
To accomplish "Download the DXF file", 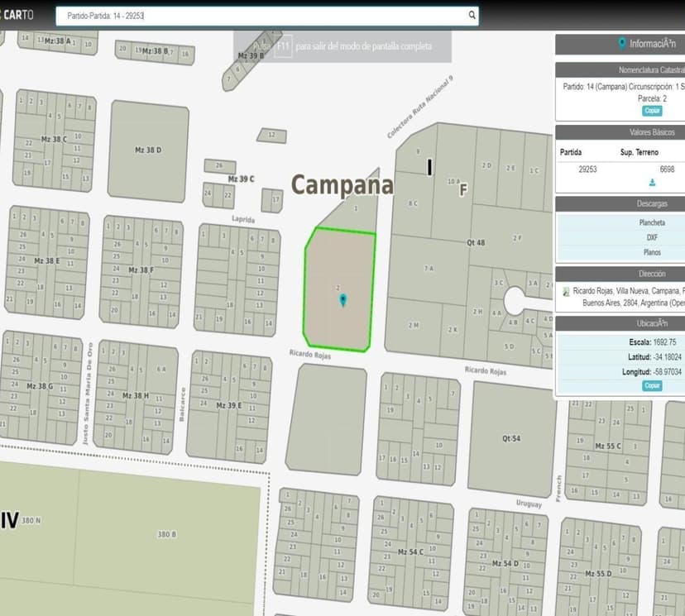I will [652, 237].
